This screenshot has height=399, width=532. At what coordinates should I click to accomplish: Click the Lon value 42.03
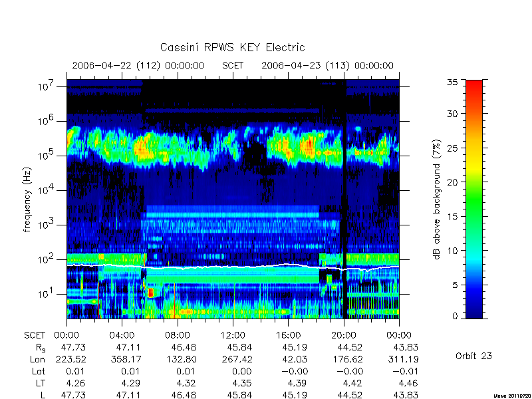[295, 359]
